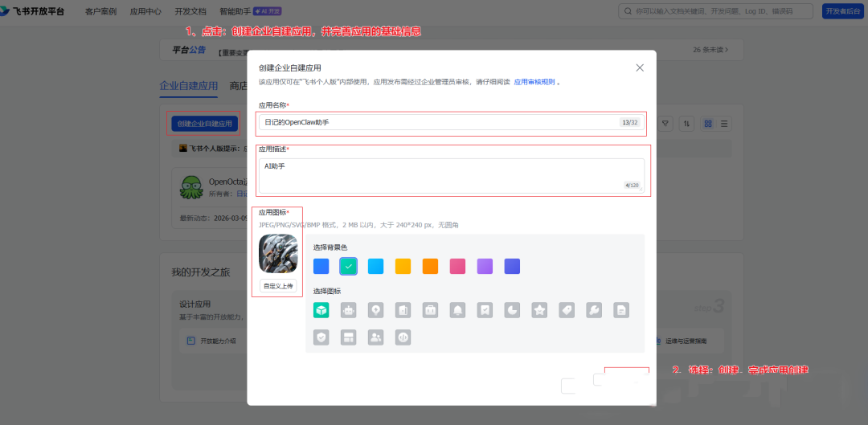Click the 自定义上传 button
Screen dimensions: 868x425
point(278,286)
